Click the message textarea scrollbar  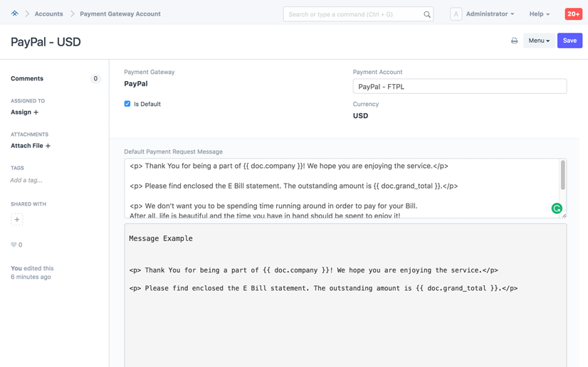click(x=562, y=175)
